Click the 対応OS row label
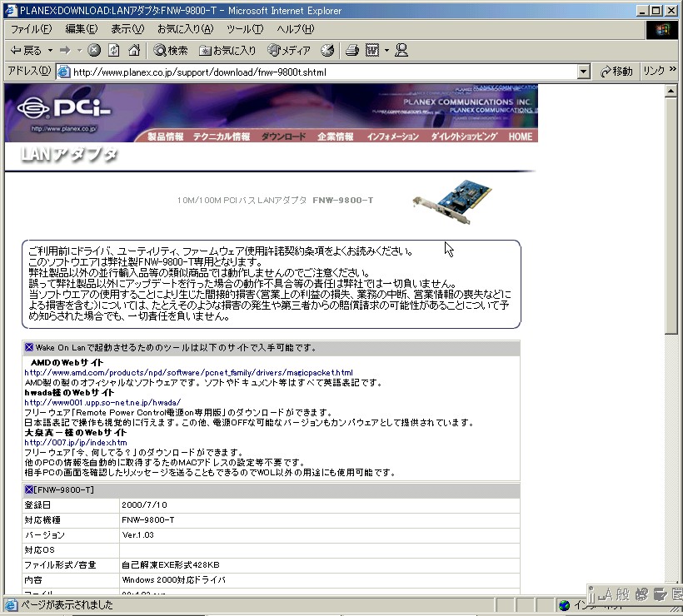This screenshot has height=616, width=683. tap(40, 550)
